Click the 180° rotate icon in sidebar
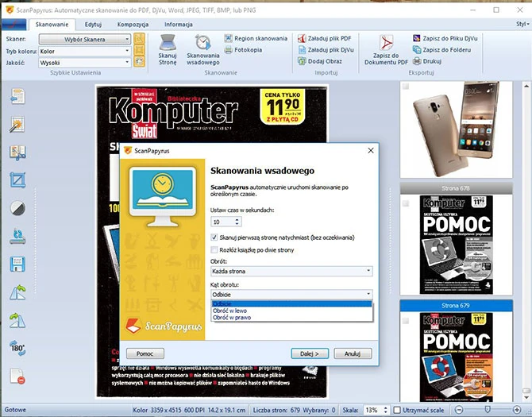Image resolution: width=532 pixels, height=417 pixels. [17, 346]
